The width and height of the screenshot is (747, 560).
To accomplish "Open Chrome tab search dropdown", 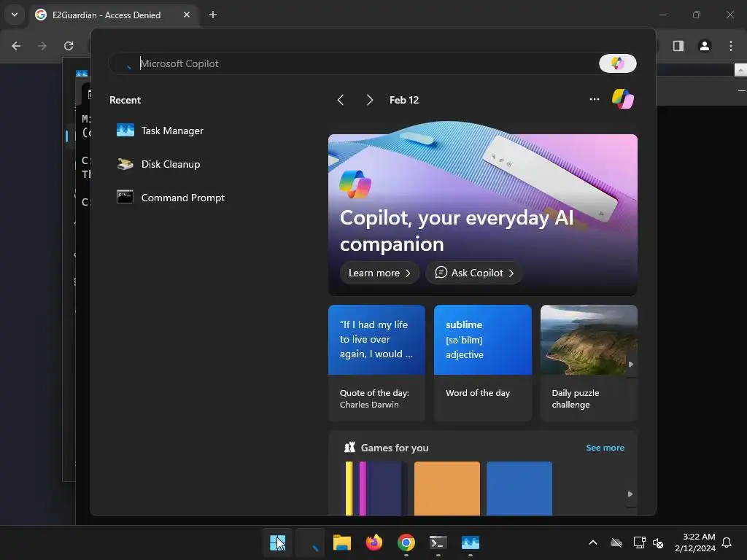I will pos(15,15).
